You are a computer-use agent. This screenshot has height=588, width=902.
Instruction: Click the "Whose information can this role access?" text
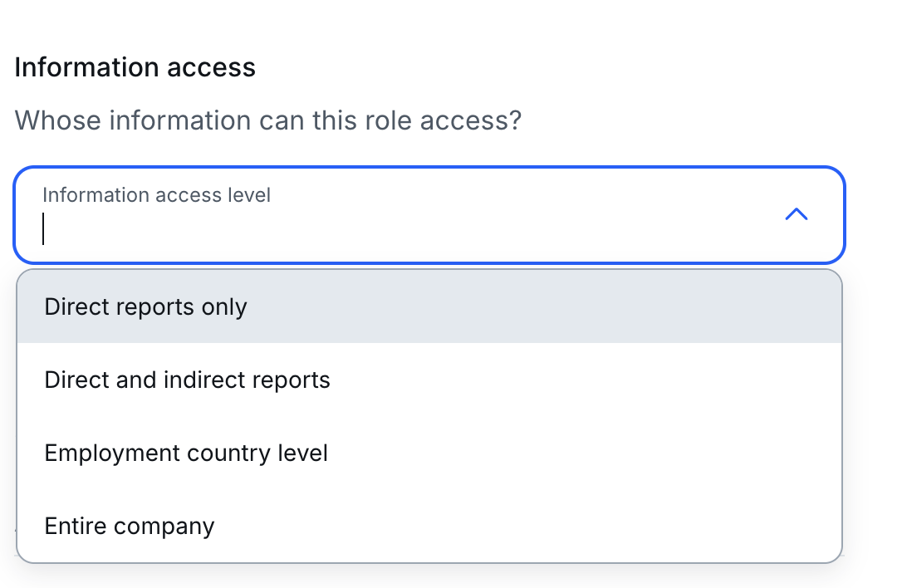coord(268,120)
